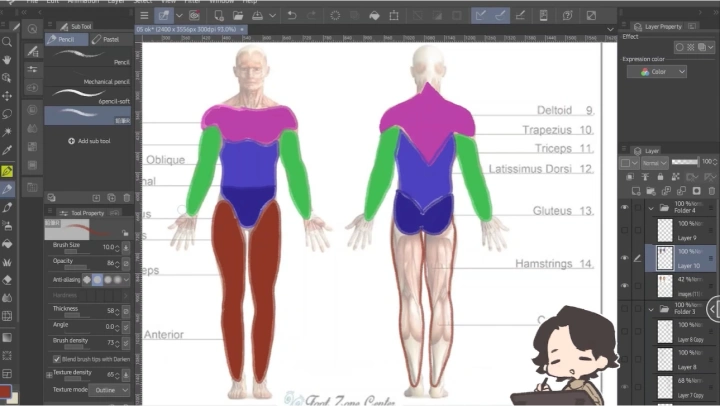The height and width of the screenshot is (406, 720).
Task: Collapse Folder 4 in layer list
Action: [x=651, y=208]
